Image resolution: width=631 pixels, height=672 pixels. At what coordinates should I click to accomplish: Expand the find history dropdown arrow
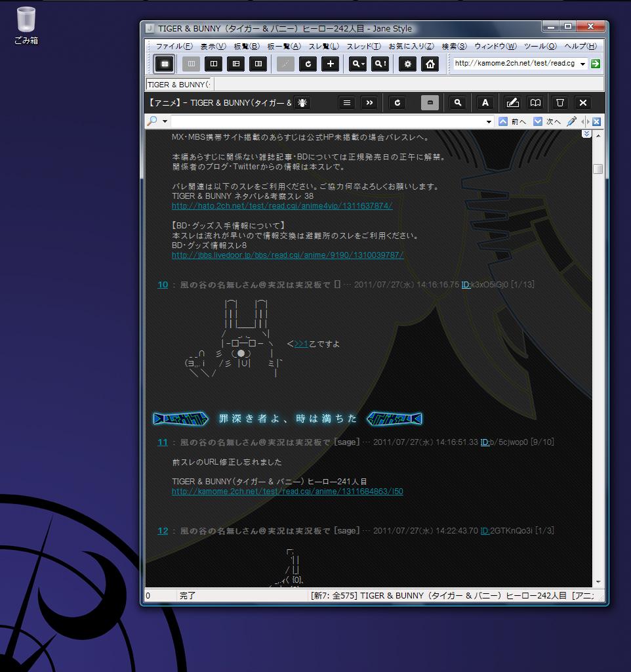tap(489, 121)
